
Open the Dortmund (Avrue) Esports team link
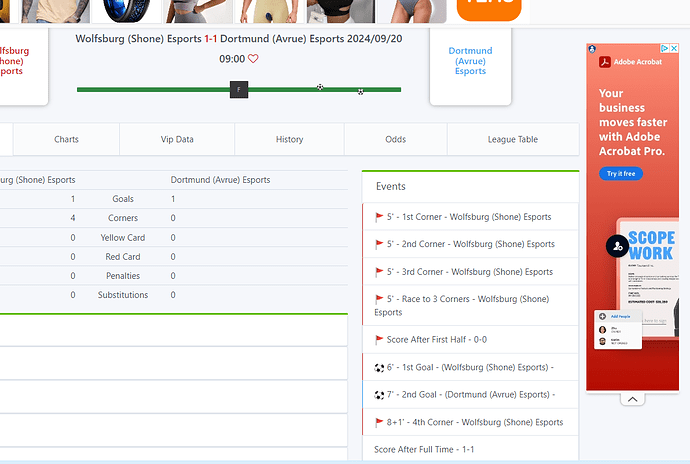(469, 61)
